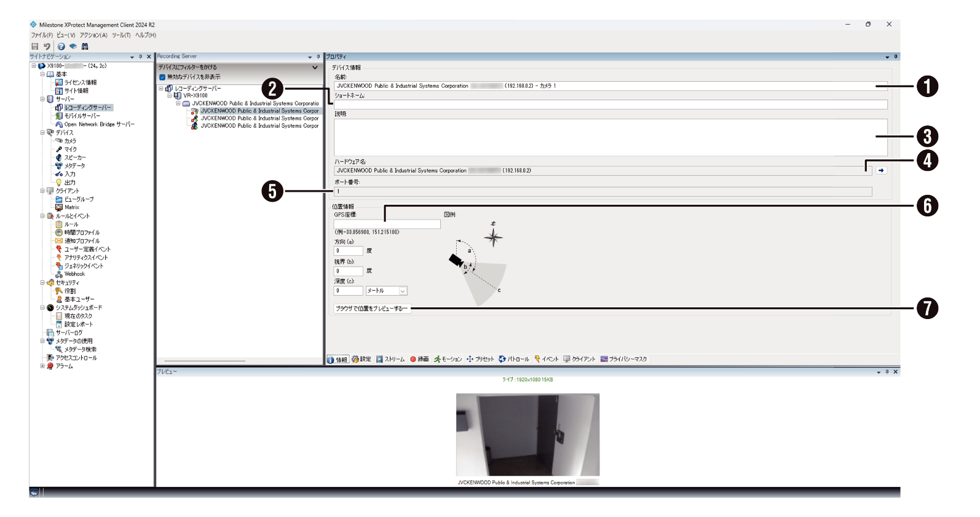The image size is (980, 517).
Task: Uncheck the 無効なデバイスを非表示 checkbox
Action: click(162, 77)
